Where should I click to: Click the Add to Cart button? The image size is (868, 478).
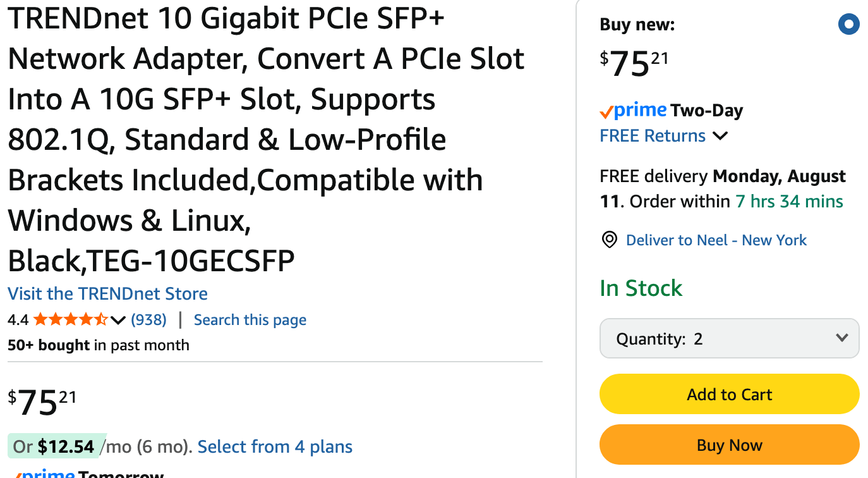(x=729, y=395)
